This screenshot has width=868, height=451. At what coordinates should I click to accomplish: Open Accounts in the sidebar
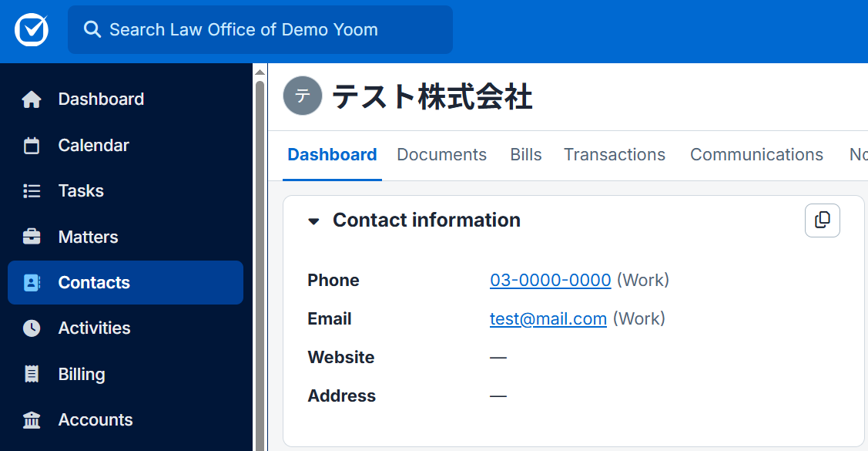pos(126,420)
